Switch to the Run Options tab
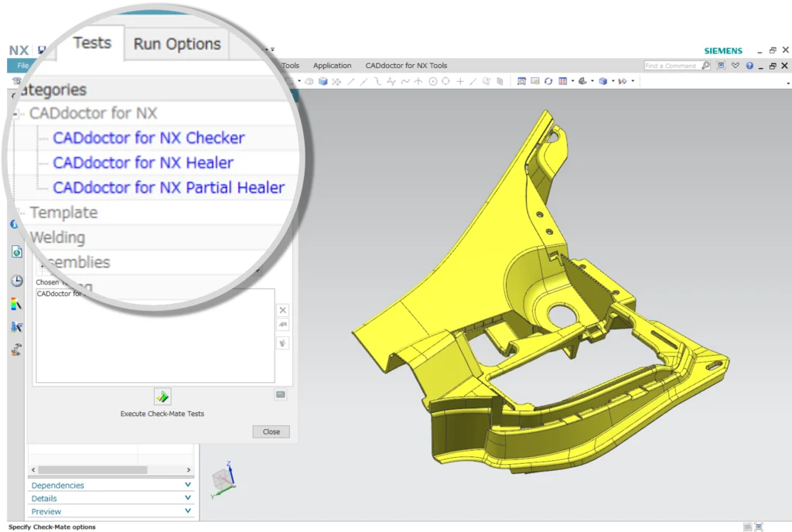Viewport: 792px width, 532px height. click(176, 44)
